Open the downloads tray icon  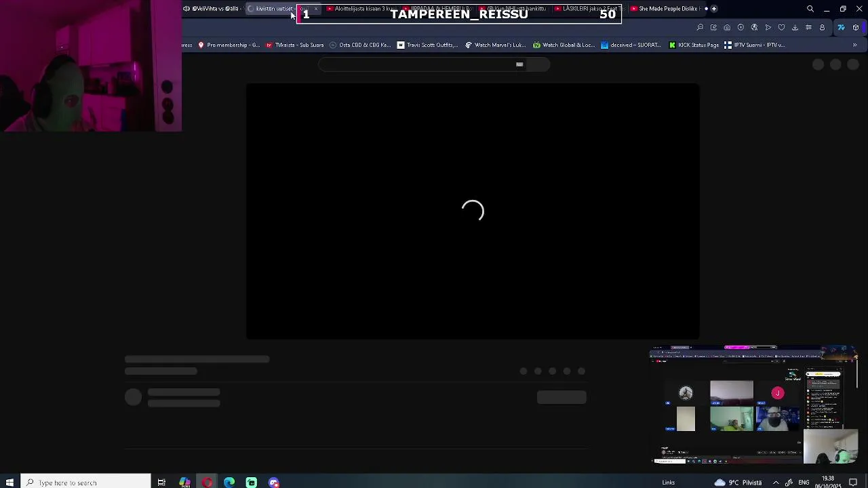tap(795, 28)
